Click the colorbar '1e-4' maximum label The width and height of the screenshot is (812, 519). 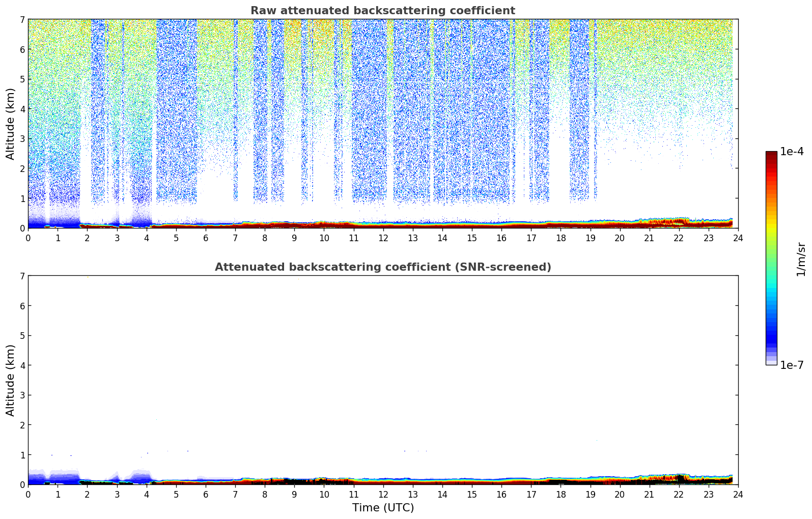792,152
